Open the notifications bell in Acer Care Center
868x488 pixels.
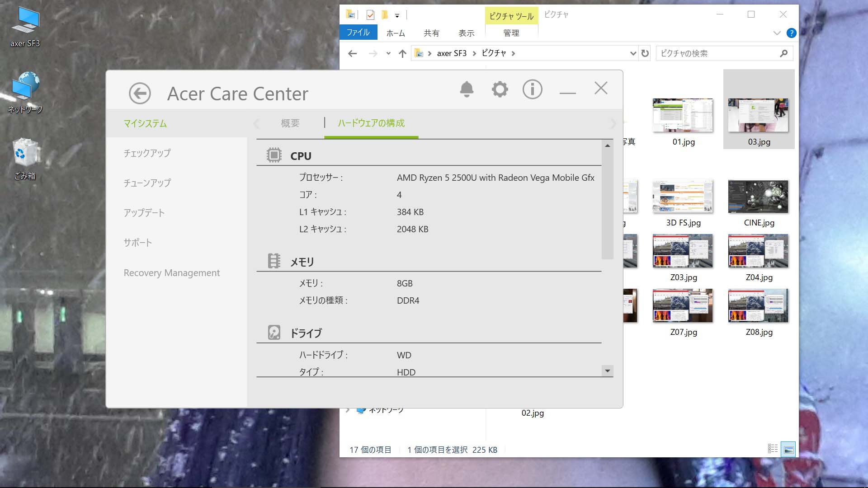pos(467,89)
